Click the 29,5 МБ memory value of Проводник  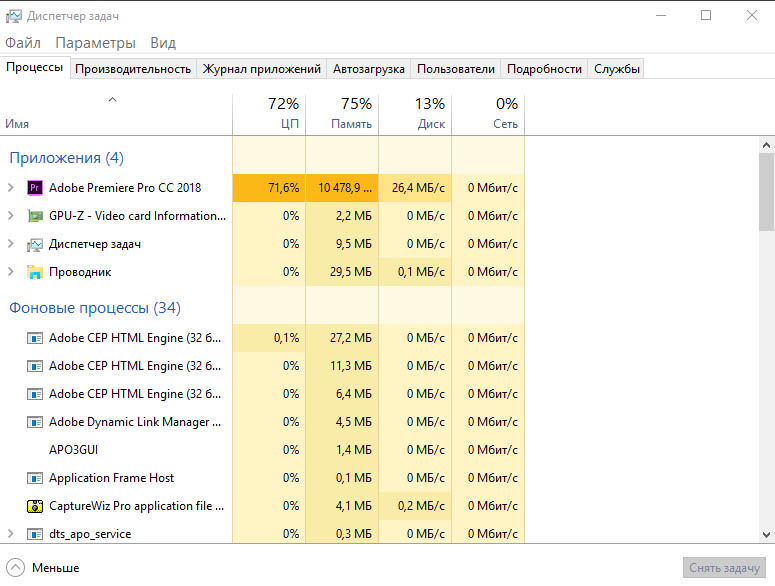coord(351,272)
